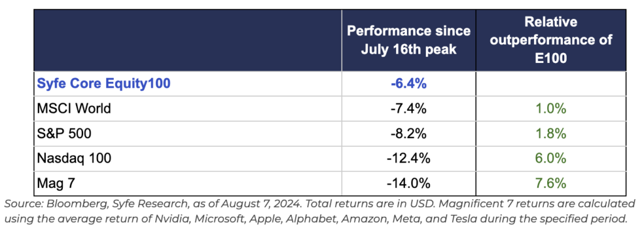Click the 'Relative outperformance of E100' header
The width and height of the screenshot is (644, 230).
(551, 40)
